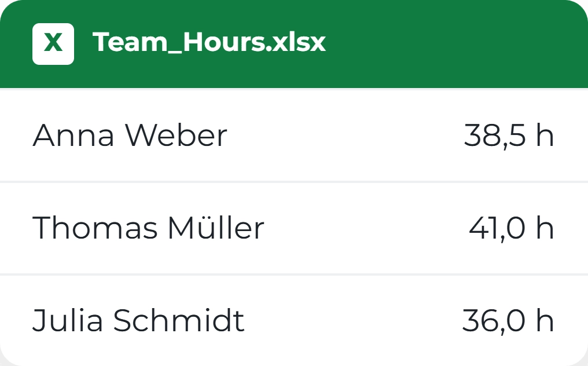Select the name Julia Schmidt
The width and height of the screenshot is (588, 366).
138,320
